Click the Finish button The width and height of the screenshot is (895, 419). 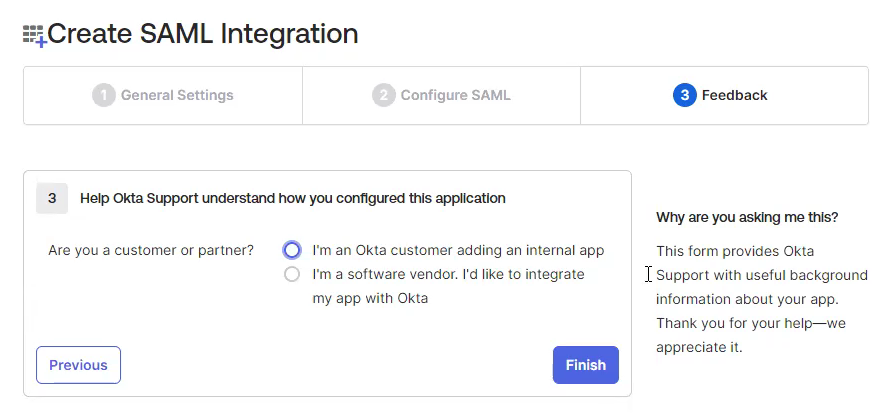[585, 365]
